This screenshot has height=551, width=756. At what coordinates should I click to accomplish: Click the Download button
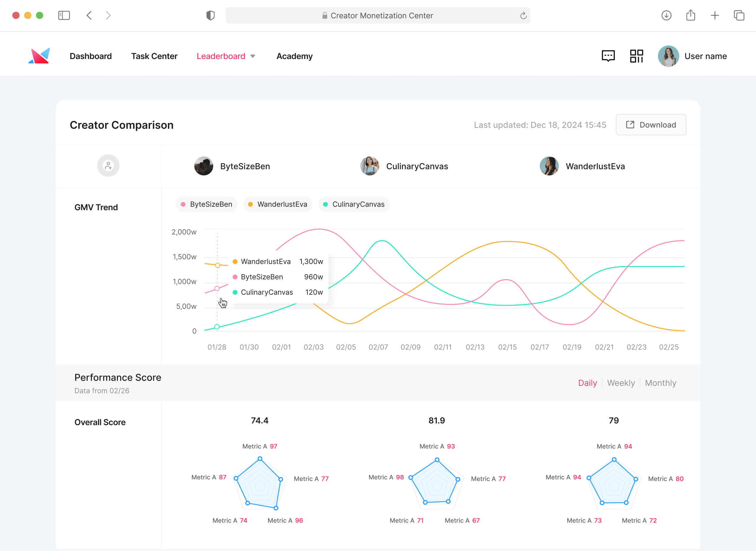(651, 125)
